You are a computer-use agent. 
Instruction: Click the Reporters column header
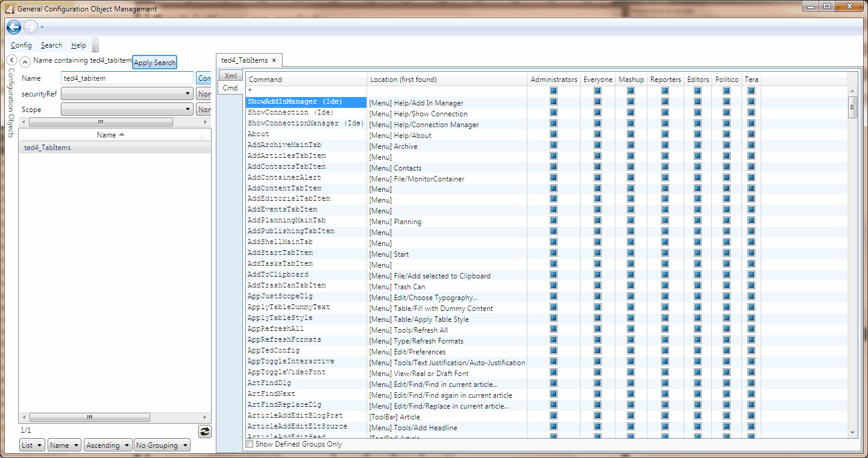tap(665, 80)
